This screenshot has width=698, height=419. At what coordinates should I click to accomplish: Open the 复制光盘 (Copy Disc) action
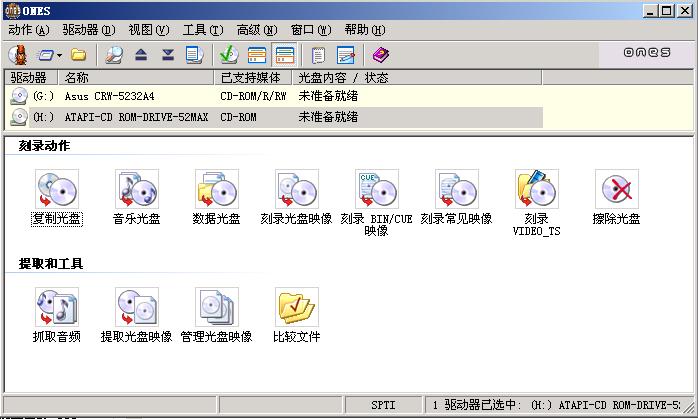(x=56, y=190)
